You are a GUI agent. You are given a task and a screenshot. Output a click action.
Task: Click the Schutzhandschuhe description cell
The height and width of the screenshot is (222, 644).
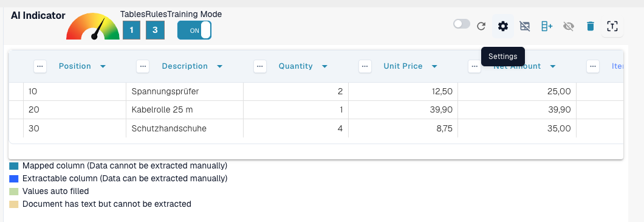[x=185, y=128]
